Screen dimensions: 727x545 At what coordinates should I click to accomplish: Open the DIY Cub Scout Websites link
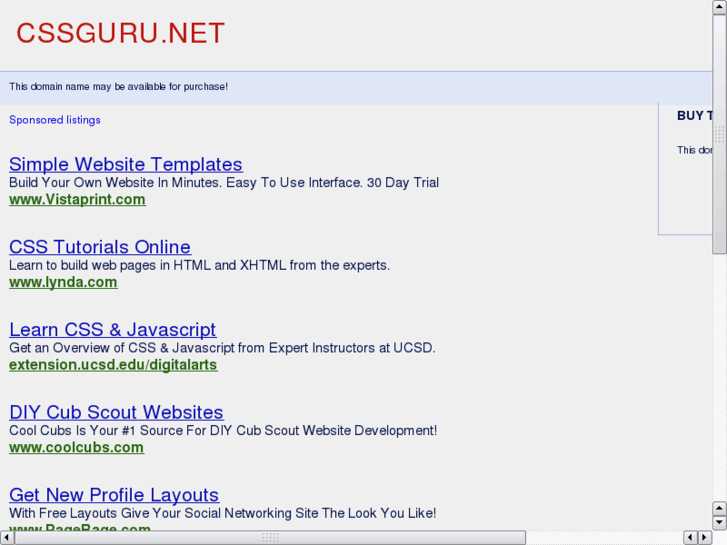116,412
